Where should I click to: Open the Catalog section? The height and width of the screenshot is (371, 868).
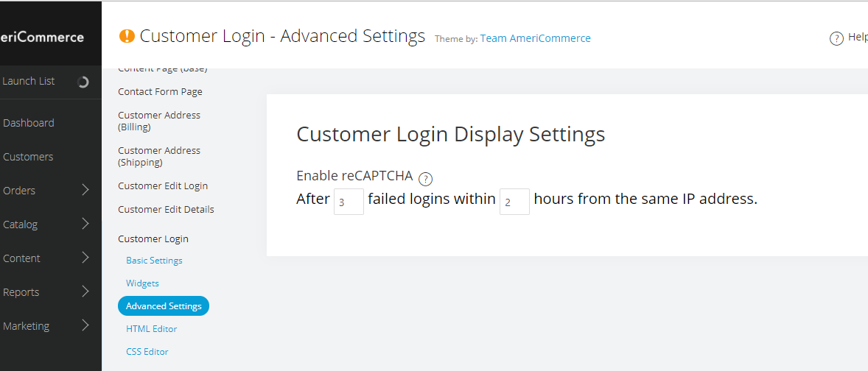pos(20,225)
